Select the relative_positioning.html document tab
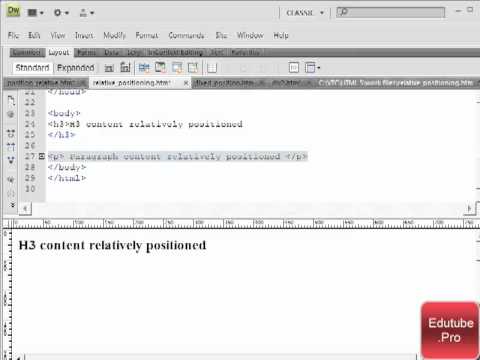 coord(132,83)
